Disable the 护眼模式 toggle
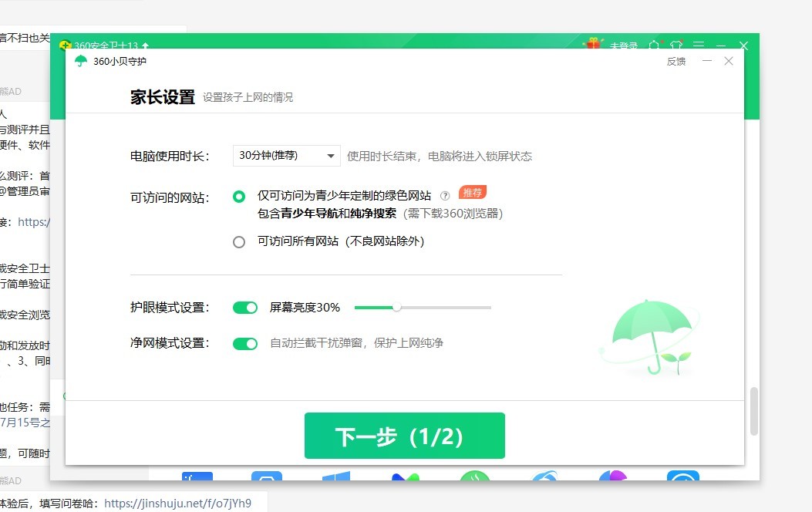Image resolution: width=812 pixels, height=512 pixels. pos(244,307)
